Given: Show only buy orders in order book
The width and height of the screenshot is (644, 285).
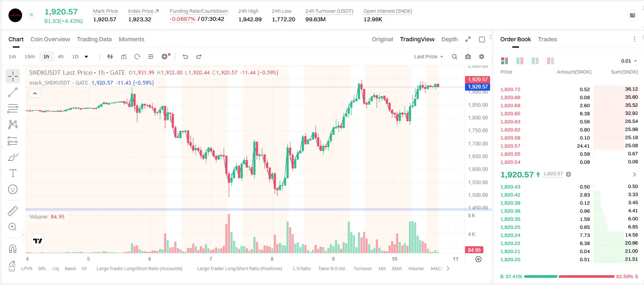Looking at the screenshot, I should [535, 61].
